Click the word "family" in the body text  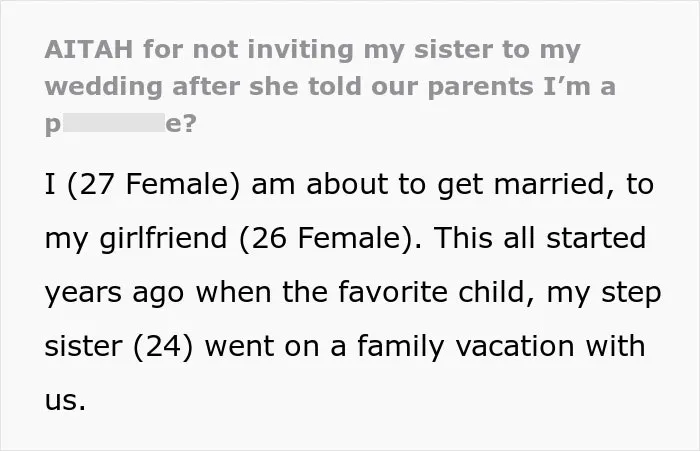click(x=400, y=347)
